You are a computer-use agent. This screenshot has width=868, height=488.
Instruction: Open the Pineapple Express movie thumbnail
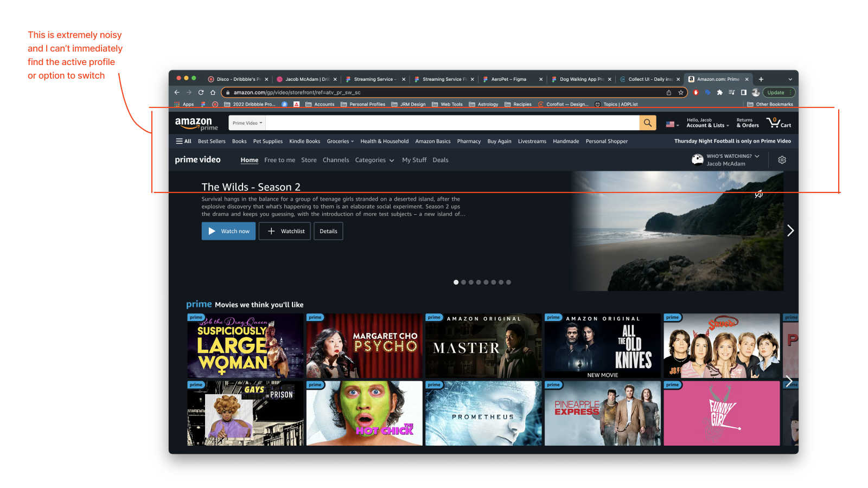point(602,413)
